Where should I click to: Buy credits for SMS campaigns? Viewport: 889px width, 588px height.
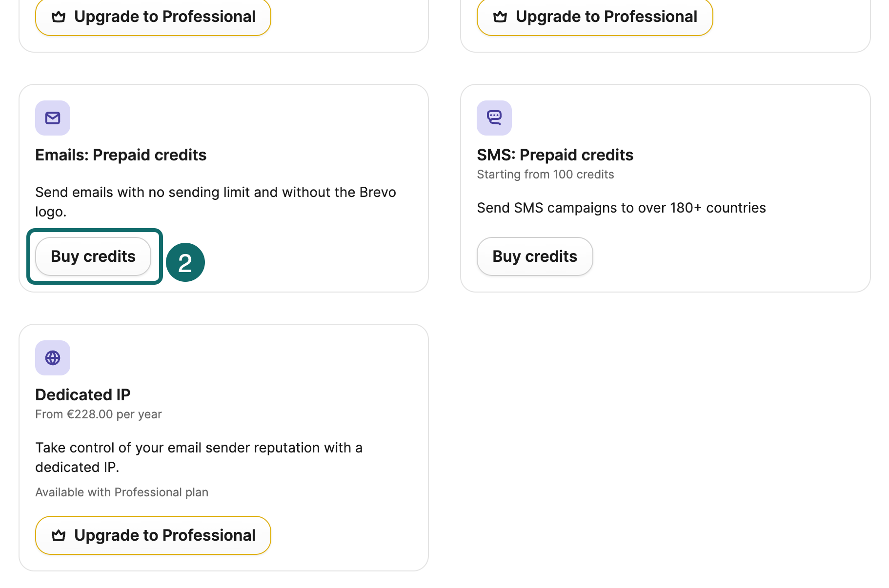[x=534, y=256]
